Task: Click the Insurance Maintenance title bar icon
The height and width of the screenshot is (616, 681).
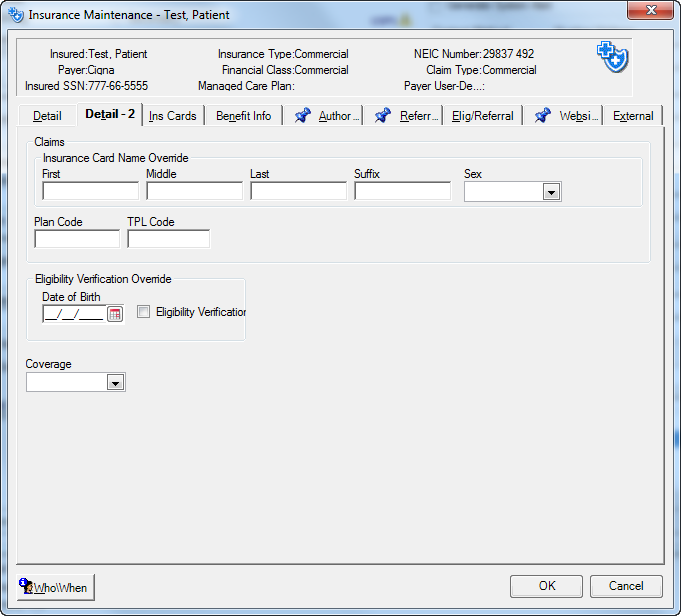Action: (15, 15)
